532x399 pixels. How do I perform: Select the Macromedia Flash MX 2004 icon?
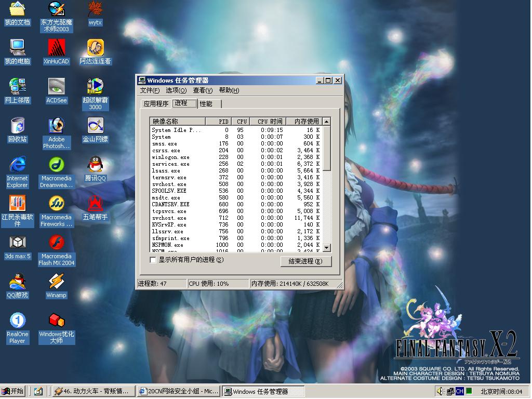56,250
